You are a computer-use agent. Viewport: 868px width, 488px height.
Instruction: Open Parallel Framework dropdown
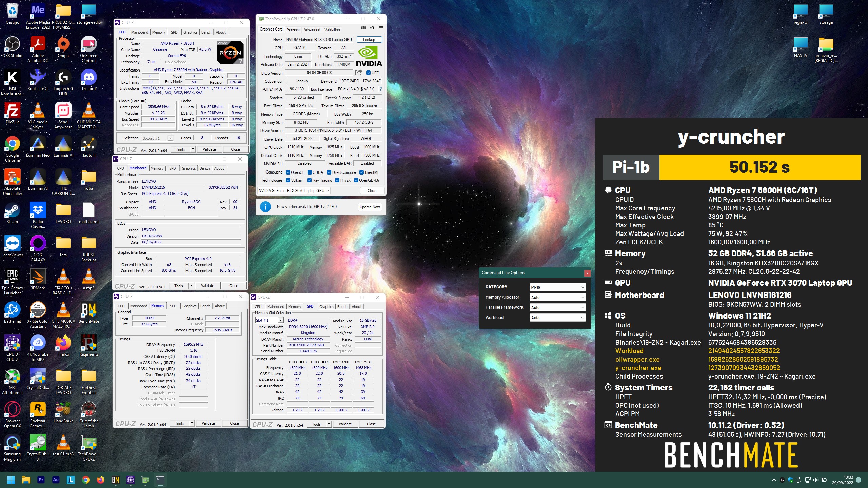coord(558,307)
